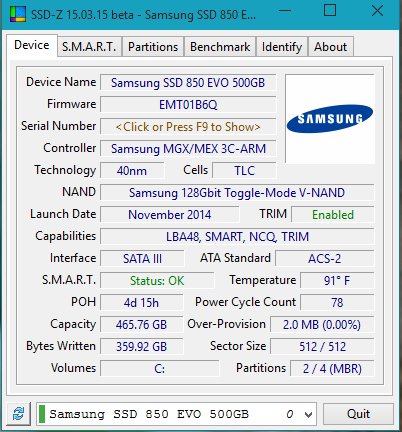Open the drive selection dropdown arrow

(x=309, y=414)
